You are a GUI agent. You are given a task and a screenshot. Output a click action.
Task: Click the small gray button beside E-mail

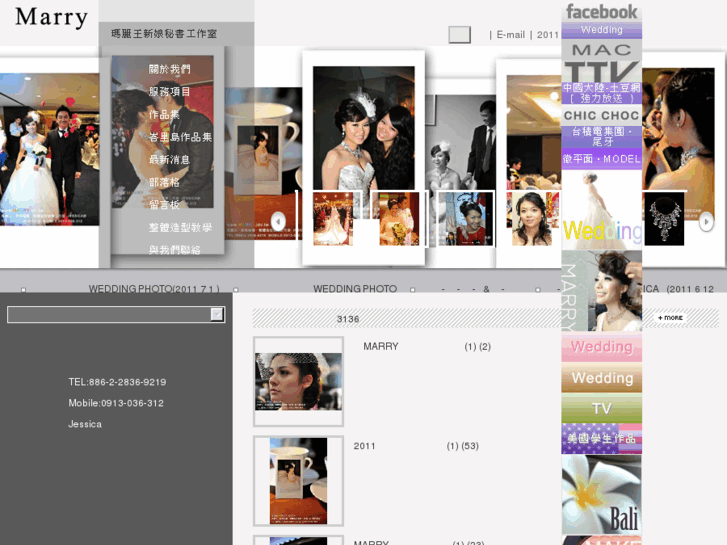coord(459,35)
